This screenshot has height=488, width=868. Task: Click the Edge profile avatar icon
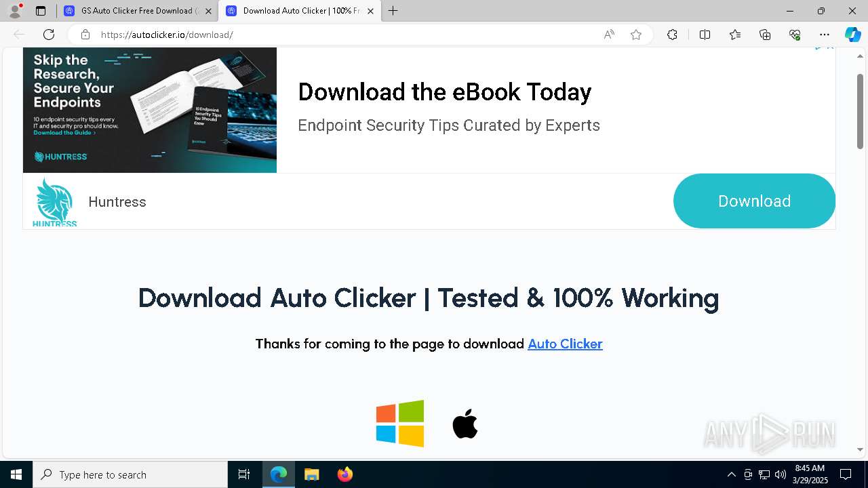point(15,11)
